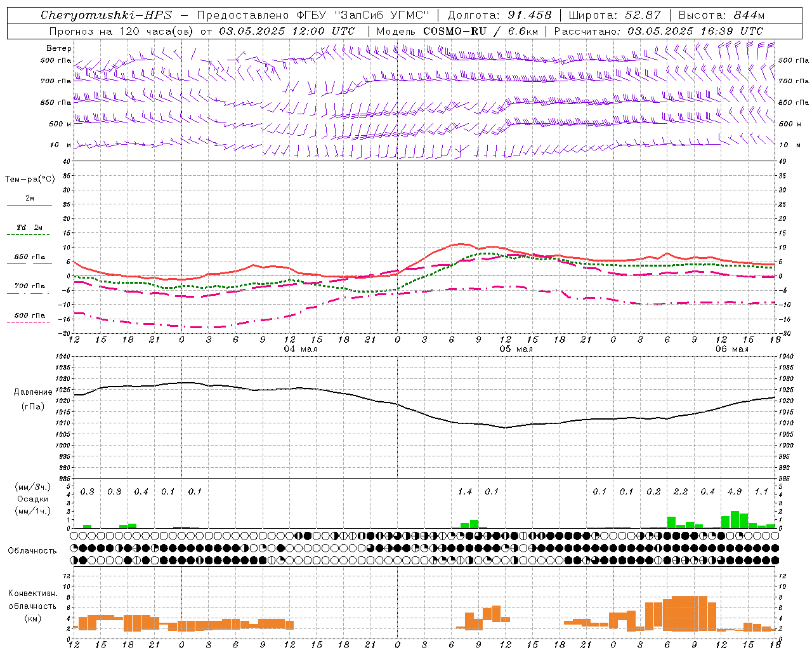Viewport: 812px width, 650px height.
Task: Click the Осадки panel label
Action: [32, 499]
